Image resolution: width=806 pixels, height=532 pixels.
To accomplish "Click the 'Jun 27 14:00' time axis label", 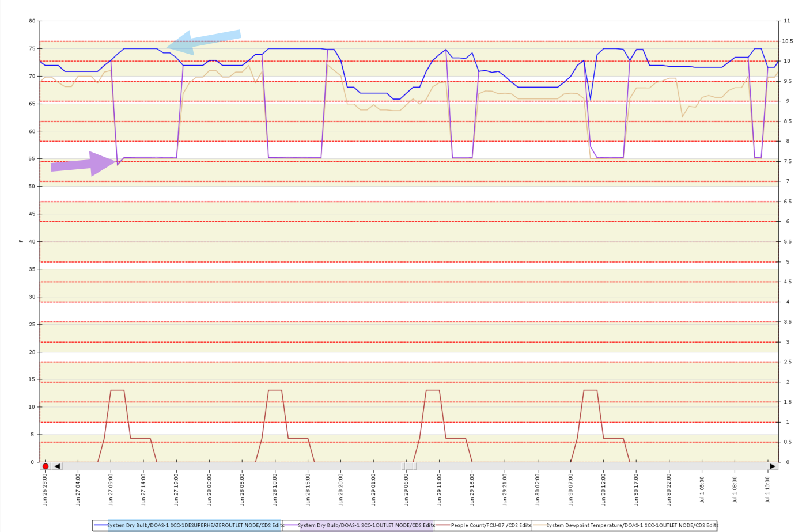I will pos(143,489).
